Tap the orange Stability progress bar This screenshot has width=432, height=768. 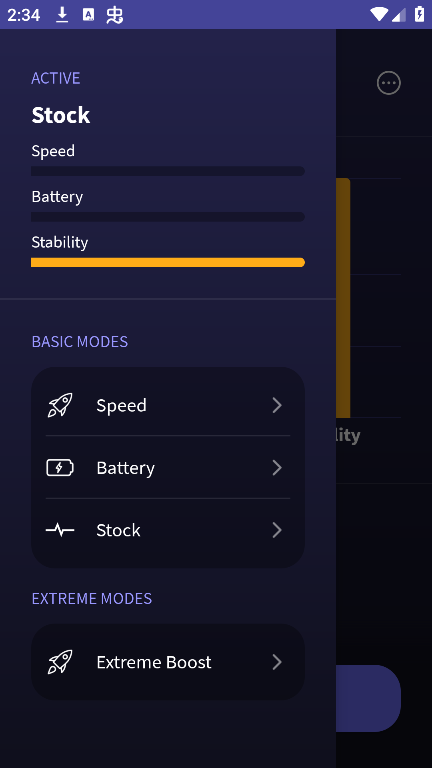coord(168,263)
